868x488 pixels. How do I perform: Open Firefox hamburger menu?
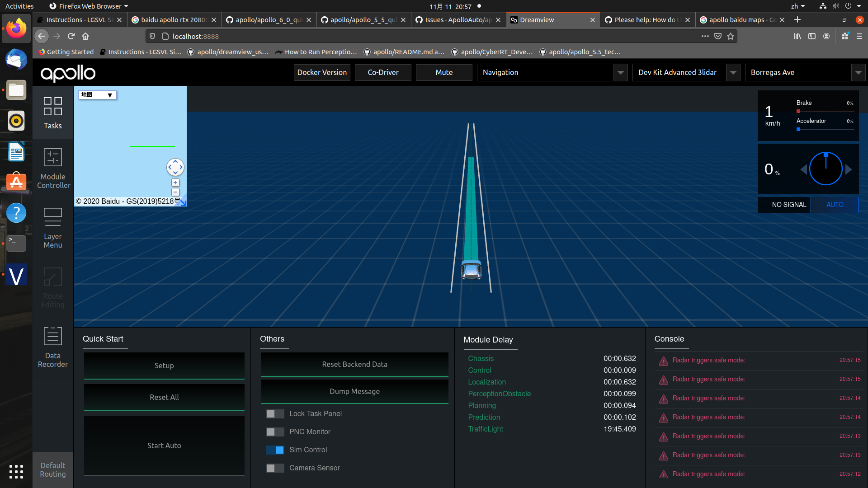(859, 36)
